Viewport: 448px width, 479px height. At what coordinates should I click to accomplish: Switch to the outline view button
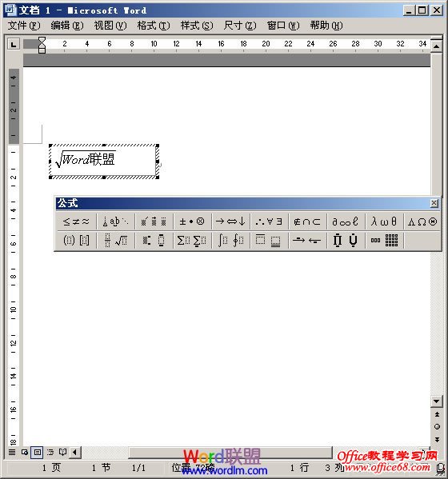click(50, 452)
